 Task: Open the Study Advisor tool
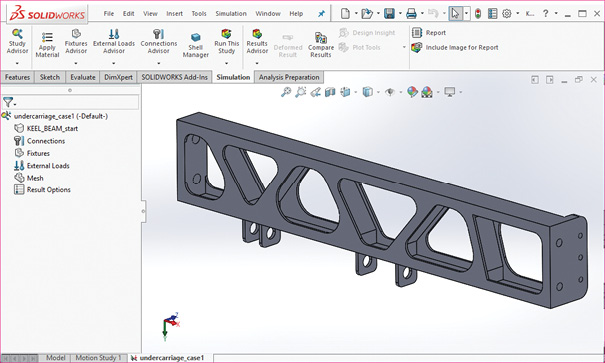pyautogui.click(x=17, y=41)
